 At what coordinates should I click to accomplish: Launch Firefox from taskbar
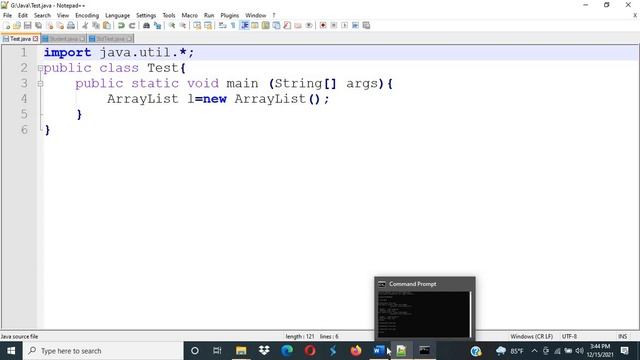(x=356, y=351)
